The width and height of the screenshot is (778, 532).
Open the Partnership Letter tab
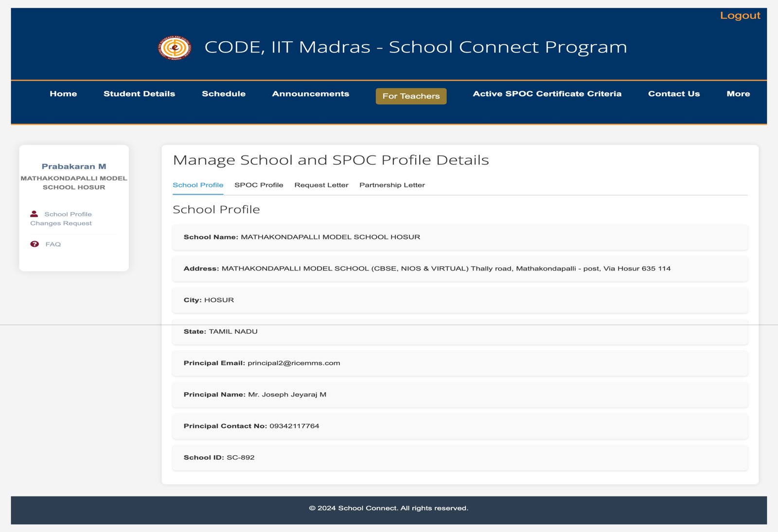(392, 185)
